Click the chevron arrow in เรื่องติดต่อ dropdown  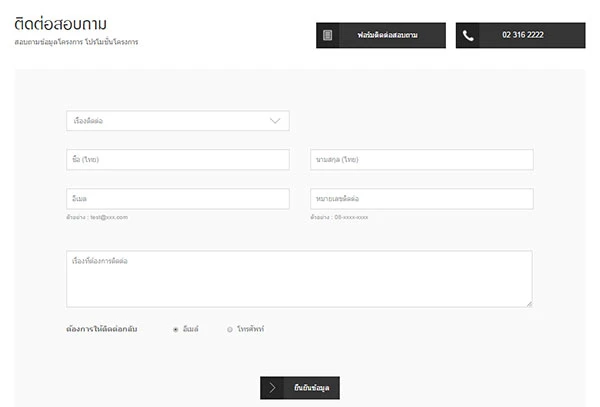pyautogui.click(x=276, y=121)
